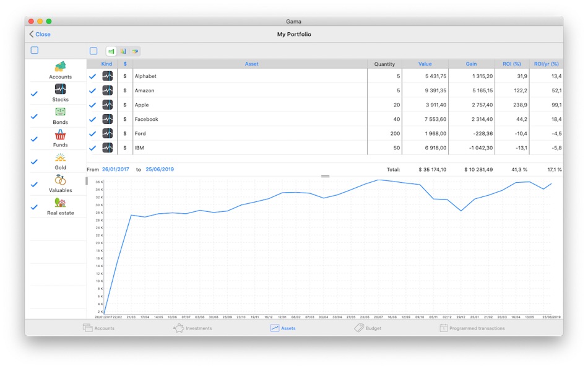Click IBM quantity 50
Image resolution: width=588 pixels, height=368 pixels.
(397, 147)
